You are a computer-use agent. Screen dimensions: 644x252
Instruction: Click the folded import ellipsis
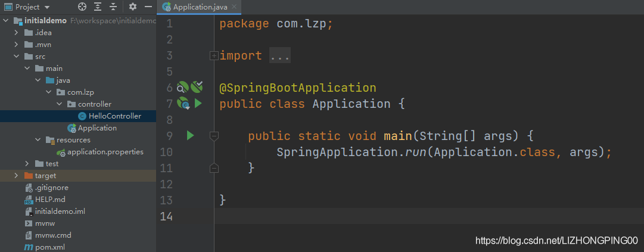click(x=280, y=56)
